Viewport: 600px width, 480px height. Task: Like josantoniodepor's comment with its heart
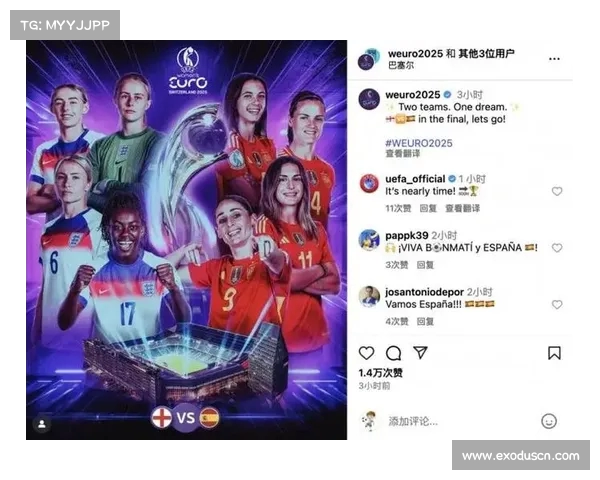(557, 304)
